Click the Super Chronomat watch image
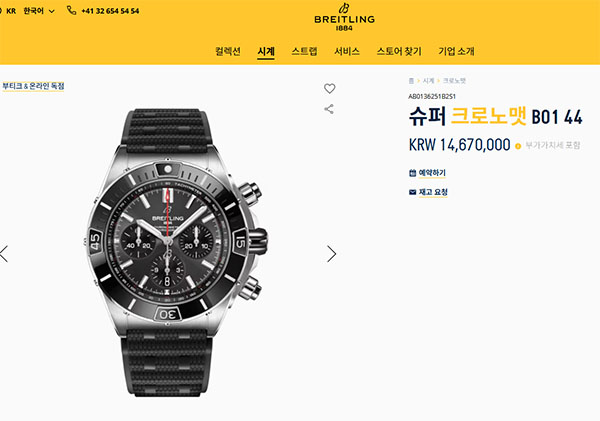 point(174,253)
